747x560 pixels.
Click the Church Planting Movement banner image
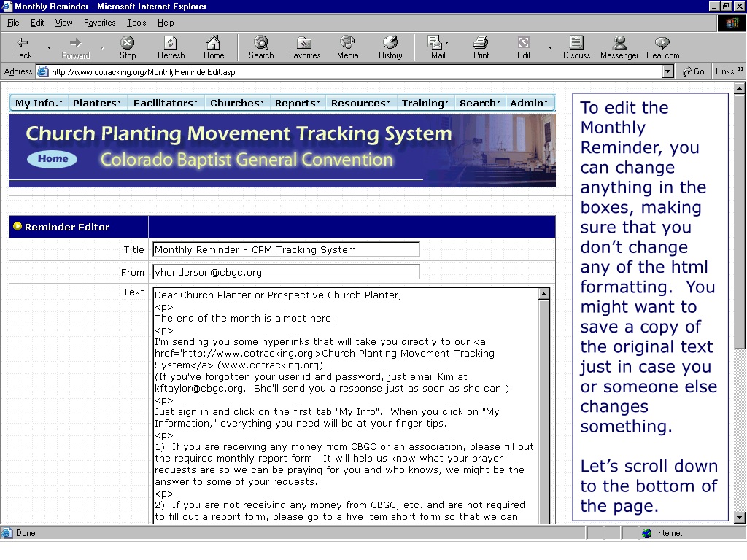click(x=282, y=150)
